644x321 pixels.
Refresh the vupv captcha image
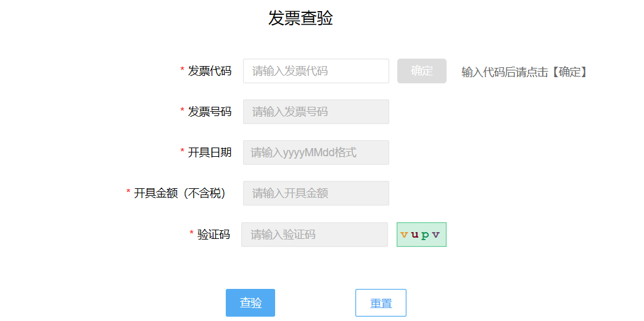[421, 235]
